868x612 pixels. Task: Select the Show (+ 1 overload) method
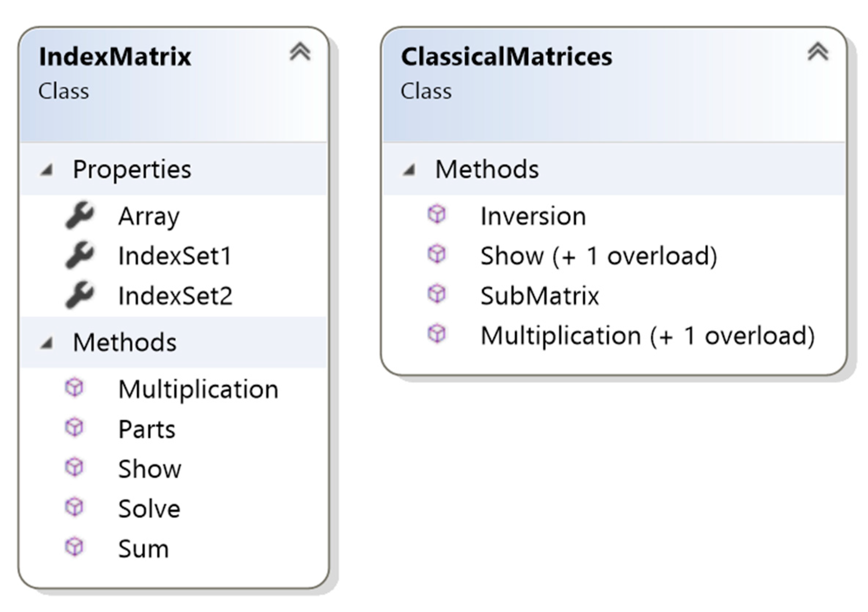598,256
